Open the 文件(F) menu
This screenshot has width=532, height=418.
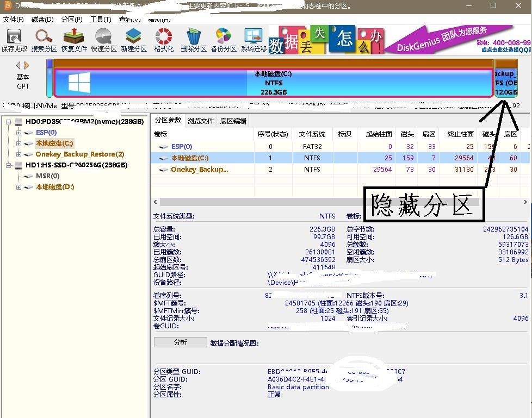[13, 20]
